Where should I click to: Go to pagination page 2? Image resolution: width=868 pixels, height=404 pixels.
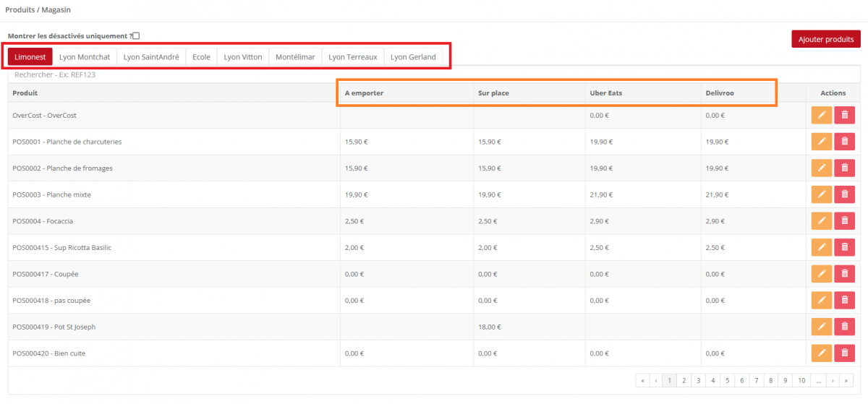[684, 380]
